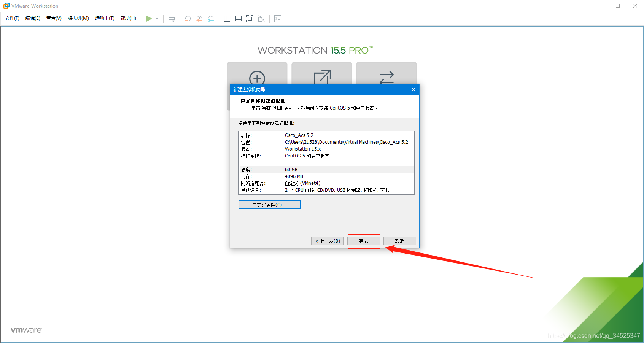Click the unity mode icon

point(261,19)
